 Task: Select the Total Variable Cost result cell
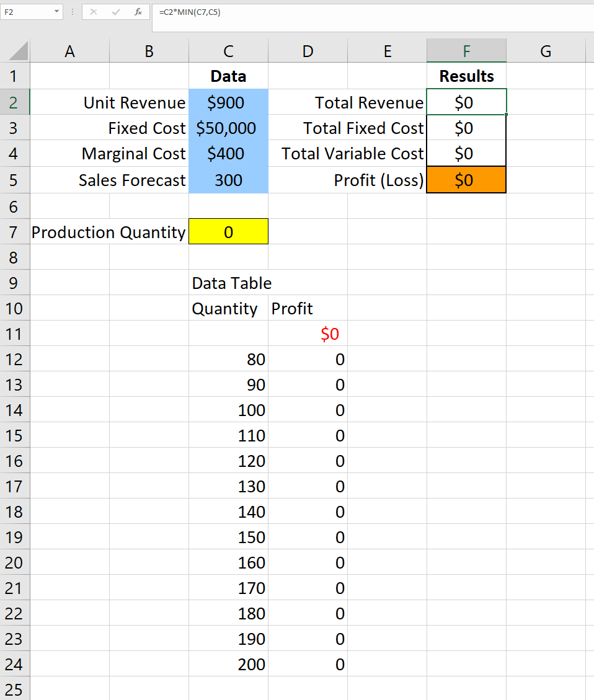466,153
